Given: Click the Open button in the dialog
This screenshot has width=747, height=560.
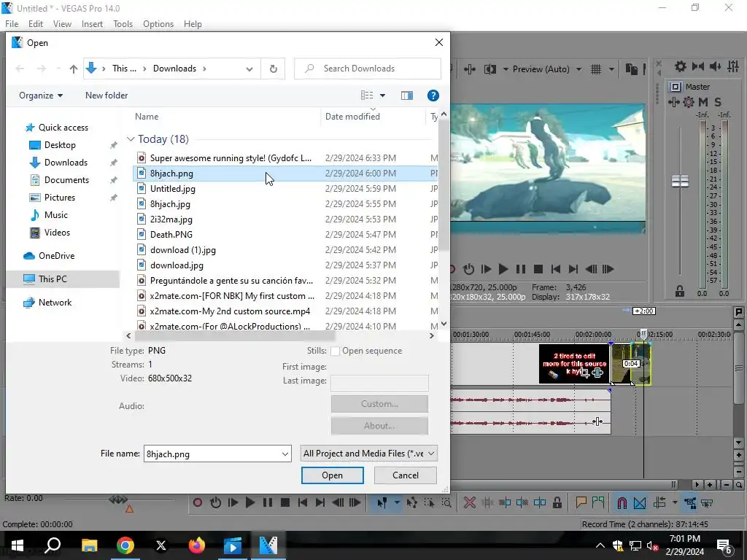Looking at the screenshot, I should [332, 475].
